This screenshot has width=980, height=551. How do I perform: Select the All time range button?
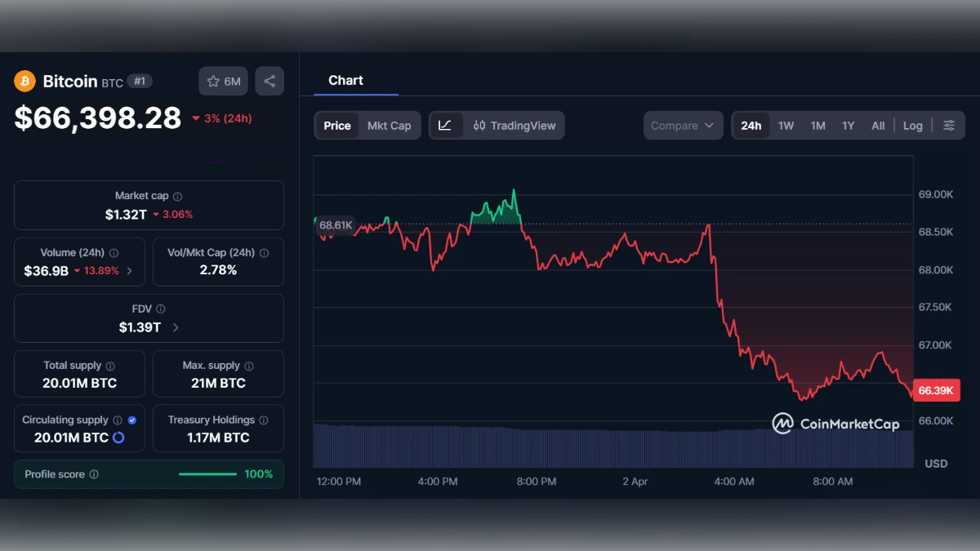tap(878, 125)
